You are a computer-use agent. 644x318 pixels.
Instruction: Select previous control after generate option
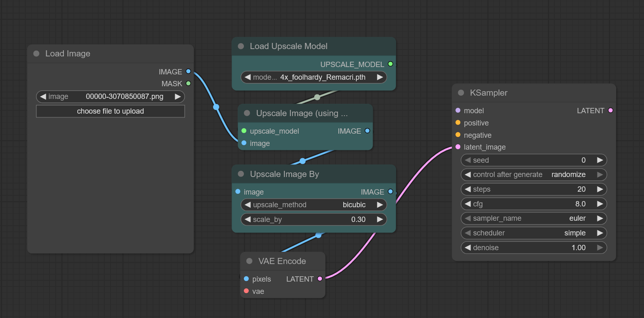(468, 175)
